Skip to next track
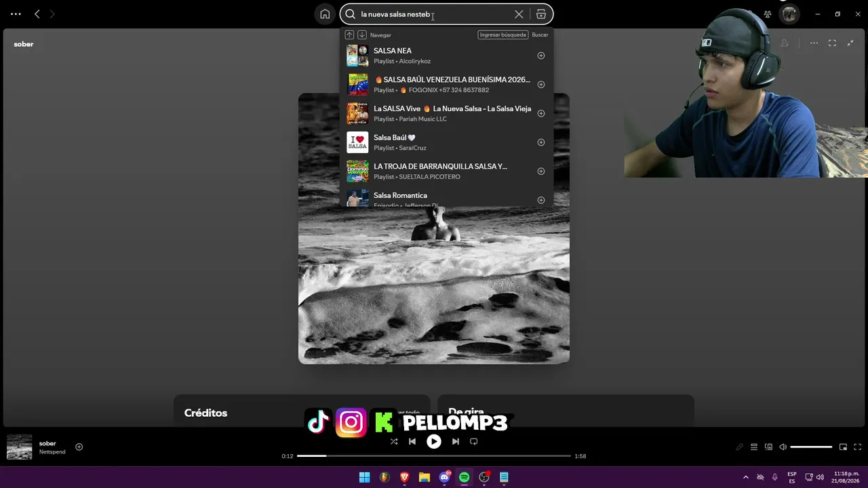The height and width of the screenshot is (488, 868). (x=456, y=441)
